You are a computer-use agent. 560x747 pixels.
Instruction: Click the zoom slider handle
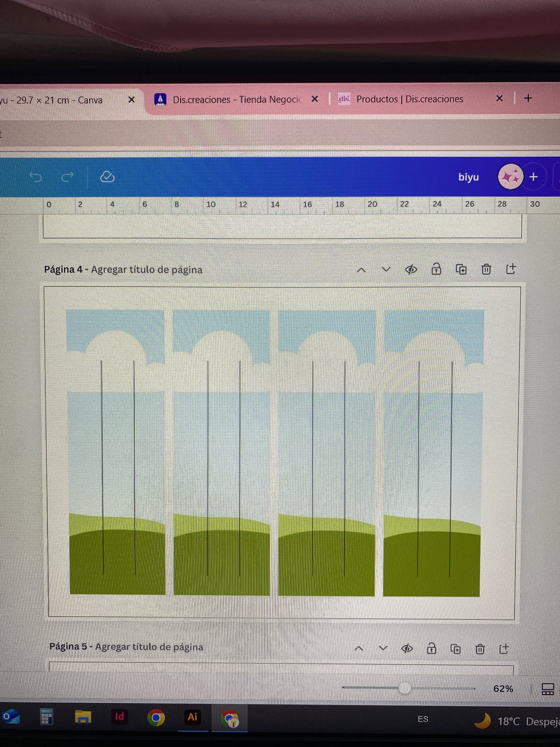405,688
